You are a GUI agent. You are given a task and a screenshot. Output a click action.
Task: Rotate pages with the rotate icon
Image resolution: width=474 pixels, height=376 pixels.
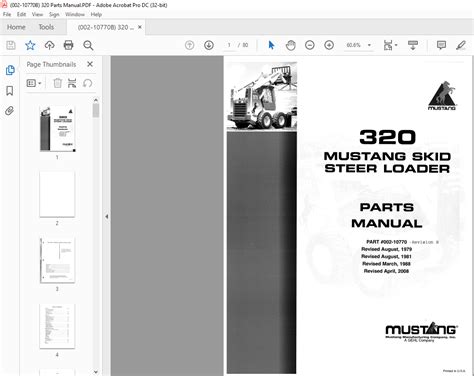pyautogui.click(x=88, y=83)
